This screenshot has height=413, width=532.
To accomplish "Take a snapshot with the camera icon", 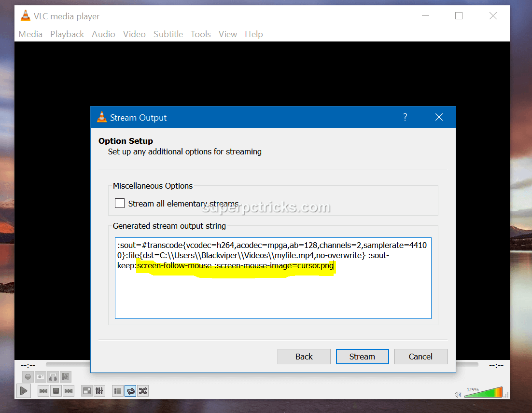I will [41, 377].
